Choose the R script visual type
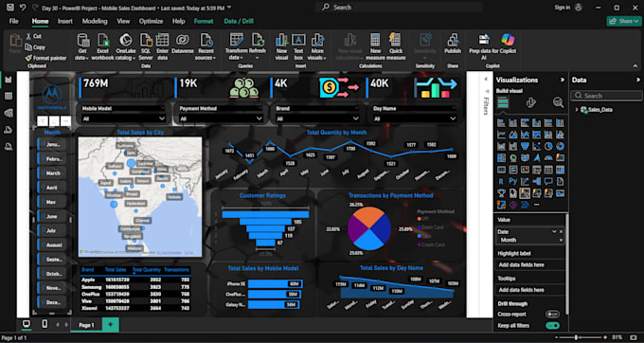The image size is (644, 343). [501, 181]
